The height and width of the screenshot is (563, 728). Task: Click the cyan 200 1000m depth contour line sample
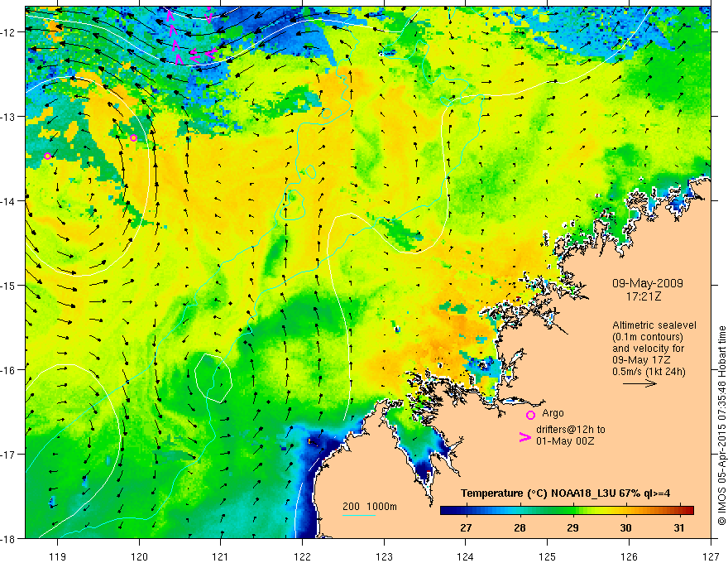point(359,515)
